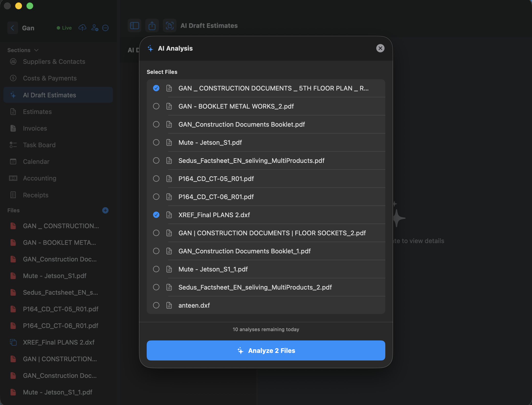Click the PDF icon for P164_CD_CT-06 sidebar file
532x405 pixels.
pyautogui.click(x=13, y=326)
